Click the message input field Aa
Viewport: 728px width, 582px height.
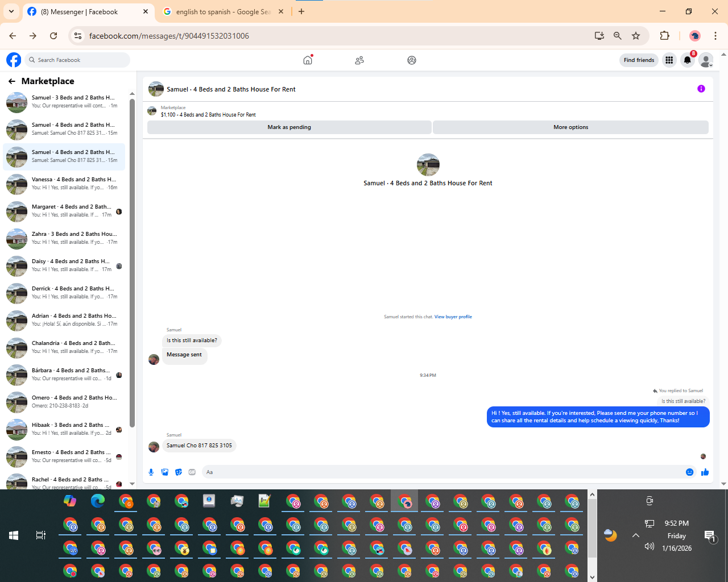pos(444,472)
